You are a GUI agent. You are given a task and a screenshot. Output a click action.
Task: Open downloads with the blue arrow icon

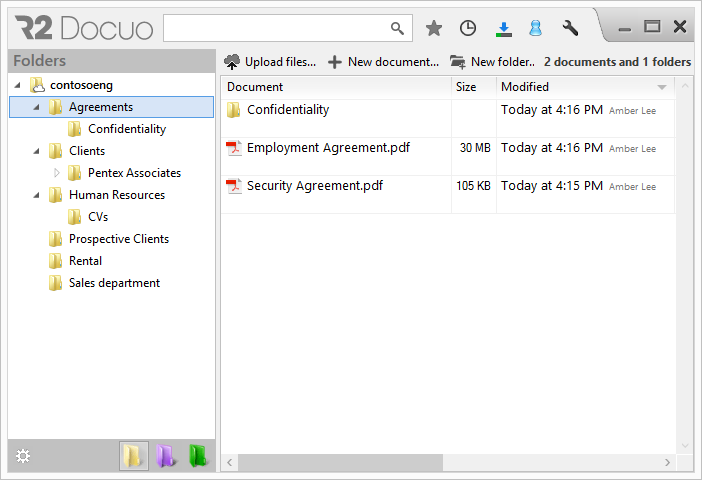504,29
